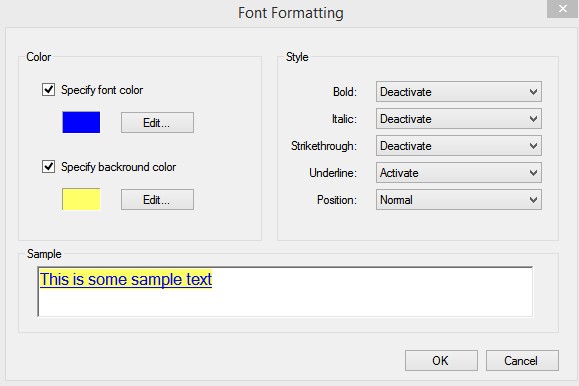The width and height of the screenshot is (579, 386).
Task: Cancel the Font Formatting dialog
Action: pos(522,361)
